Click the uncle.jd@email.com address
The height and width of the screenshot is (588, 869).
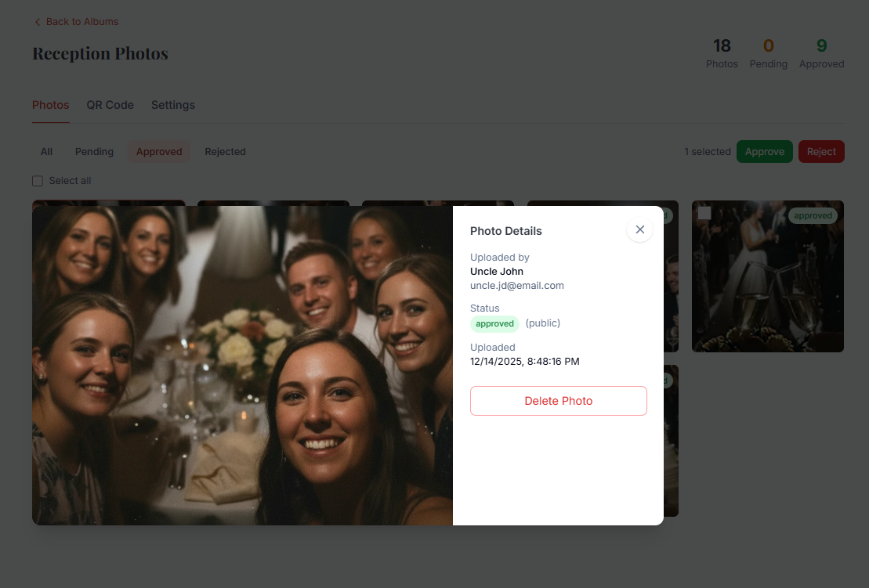coord(516,286)
